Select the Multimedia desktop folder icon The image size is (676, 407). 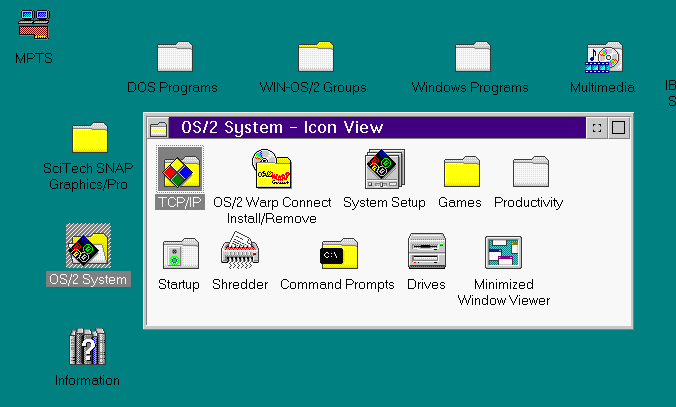click(604, 57)
